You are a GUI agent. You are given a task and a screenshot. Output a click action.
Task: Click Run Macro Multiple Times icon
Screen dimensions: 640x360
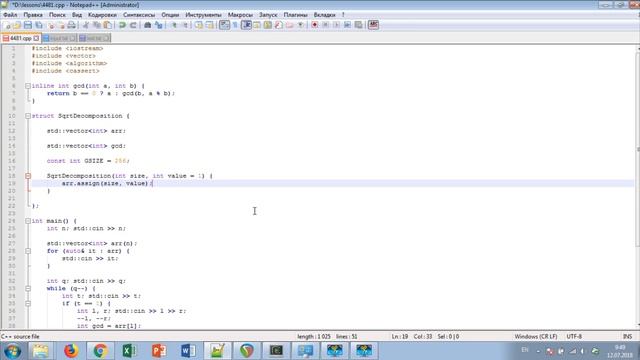click(347, 25)
